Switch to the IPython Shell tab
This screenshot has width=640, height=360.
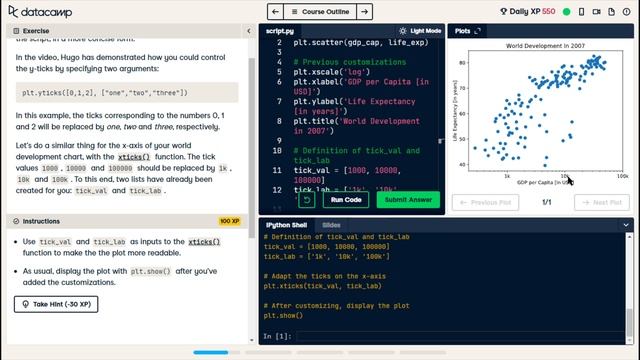[x=287, y=225]
